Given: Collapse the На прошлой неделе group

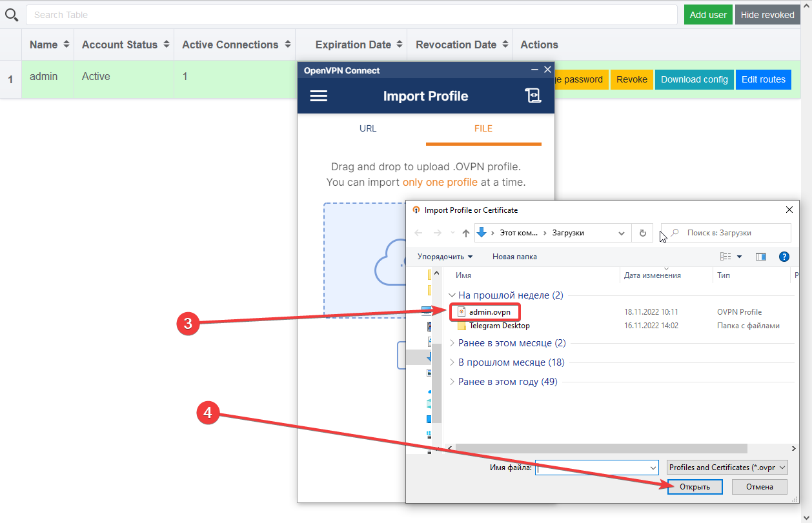Looking at the screenshot, I should [x=452, y=295].
